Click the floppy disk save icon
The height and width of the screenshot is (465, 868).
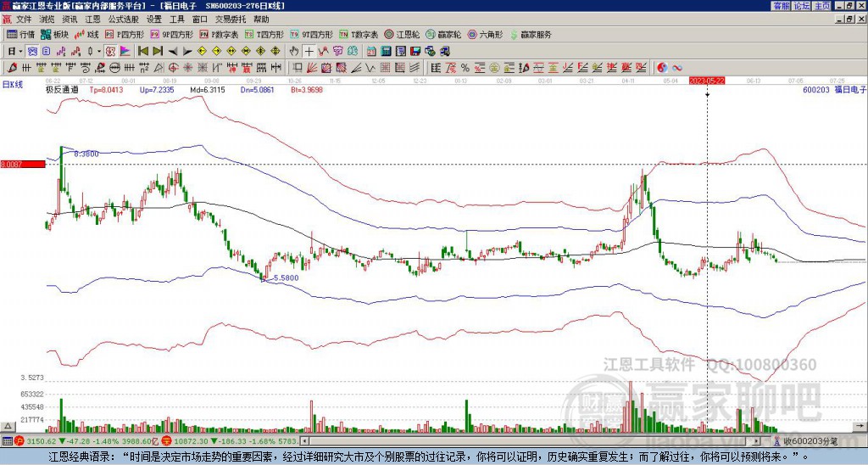pyautogui.click(x=415, y=51)
